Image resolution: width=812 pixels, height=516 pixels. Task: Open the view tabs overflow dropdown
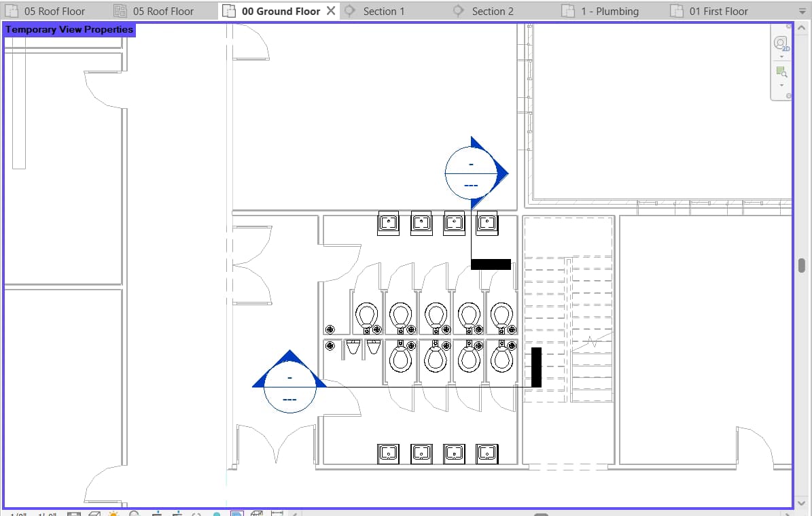(x=804, y=11)
